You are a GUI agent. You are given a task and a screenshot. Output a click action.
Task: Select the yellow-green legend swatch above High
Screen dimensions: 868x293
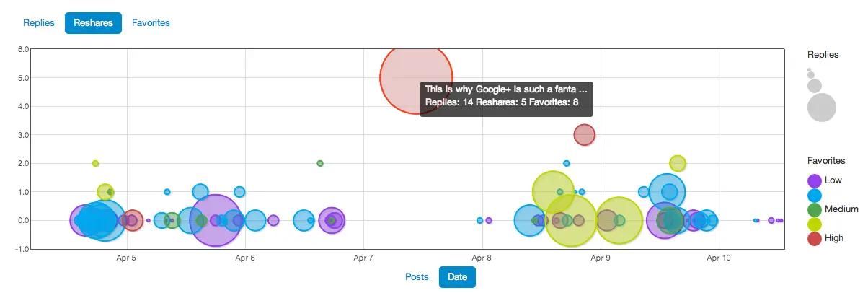click(x=815, y=224)
